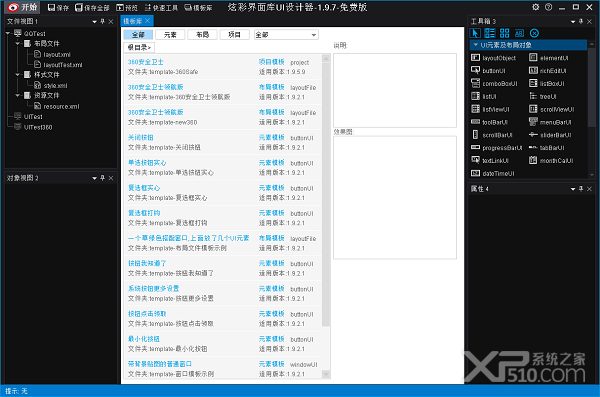Image resolution: width=600 pixels, height=397 pixels.
Task: Open the 关闭按钮 template link
Action: tap(140, 137)
